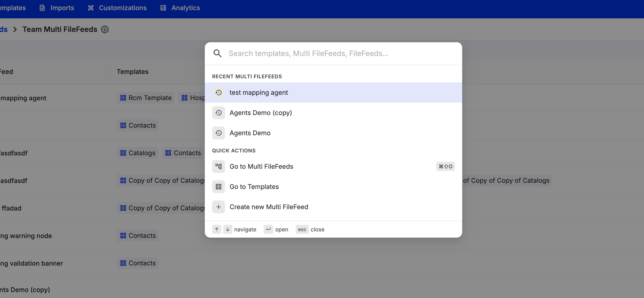Viewport: 644px width, 298px height.
Task: Click the Analytics chart icon
Action: coord(163,8)
